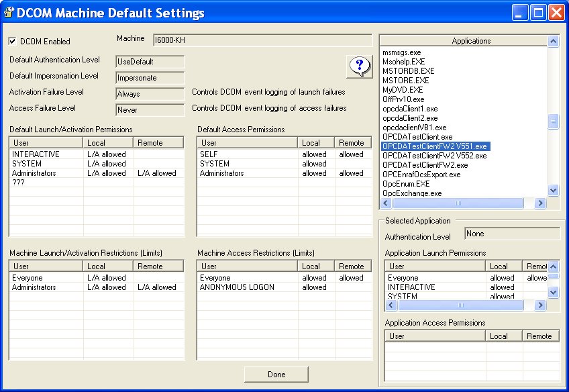The width and height of the screenshot is (569, 392).
Task: Select OPCDATestClient.exe in Applications list
Action: tap(417, 137)
